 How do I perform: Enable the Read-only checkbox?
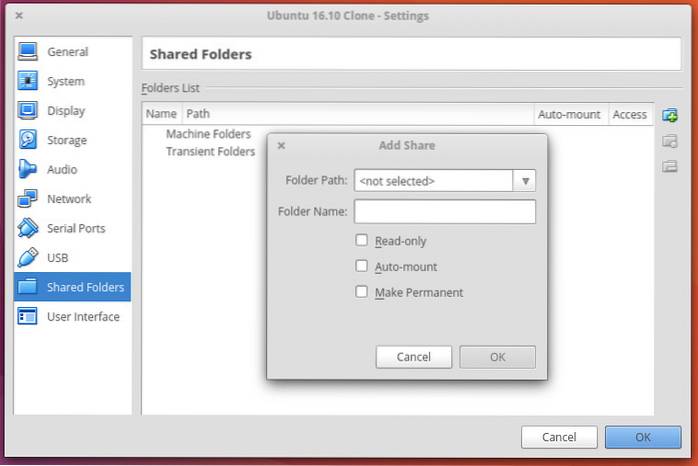coord(362,240)
